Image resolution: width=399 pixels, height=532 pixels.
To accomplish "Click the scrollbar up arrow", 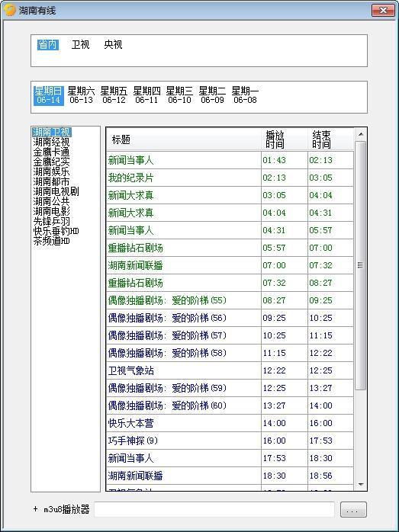I will [361, 134].
